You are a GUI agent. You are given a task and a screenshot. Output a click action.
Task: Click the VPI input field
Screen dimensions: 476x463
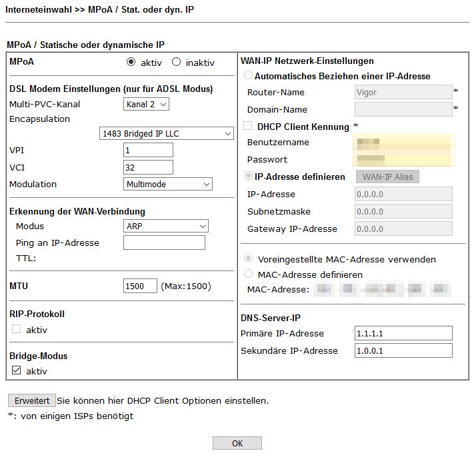pyautogui.click(x=148, y=150)
